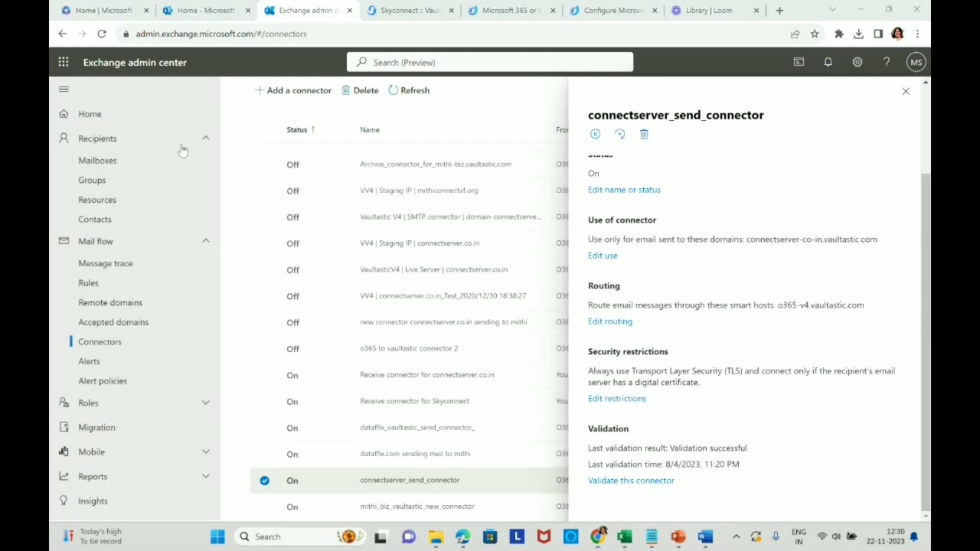
Task: Select the Receive connector for Skyconnect row
Action: coord(409,401)
